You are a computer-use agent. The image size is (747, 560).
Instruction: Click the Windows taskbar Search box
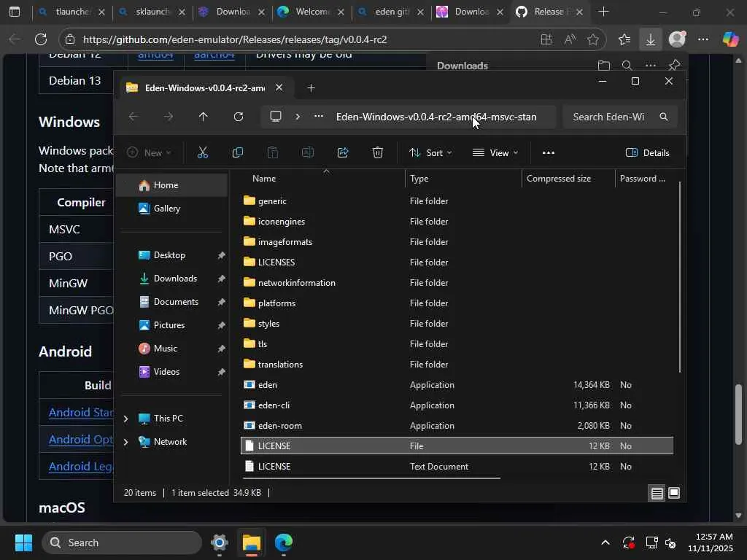click(x=122, y=542)
